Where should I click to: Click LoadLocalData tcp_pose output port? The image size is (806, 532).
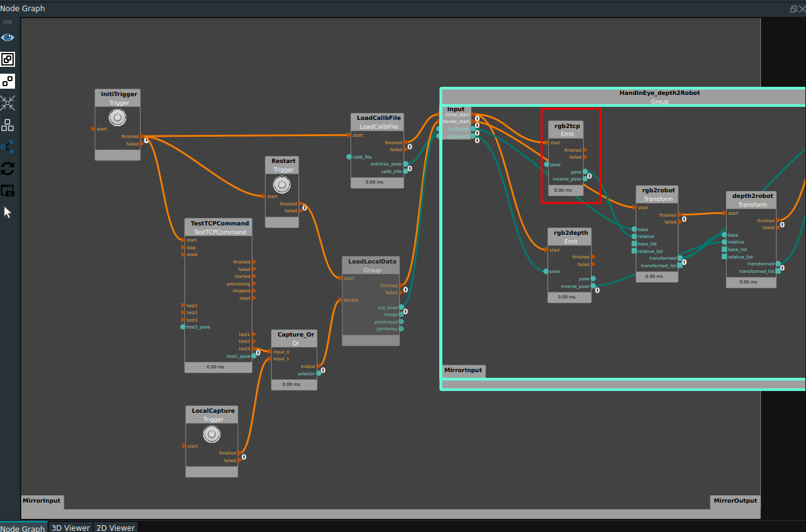(x=401, y=307)
